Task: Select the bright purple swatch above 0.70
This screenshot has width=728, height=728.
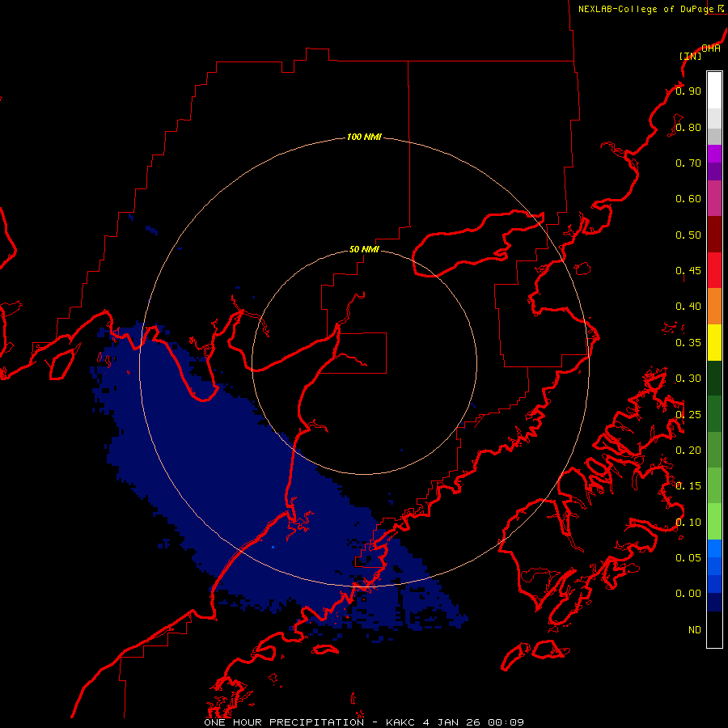Action: point(714,154)
